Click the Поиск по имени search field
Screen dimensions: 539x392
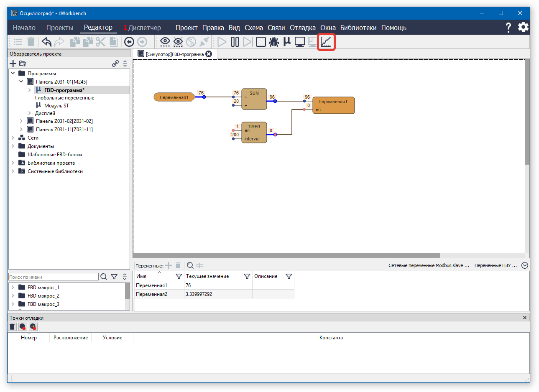[x=54, y=277]
